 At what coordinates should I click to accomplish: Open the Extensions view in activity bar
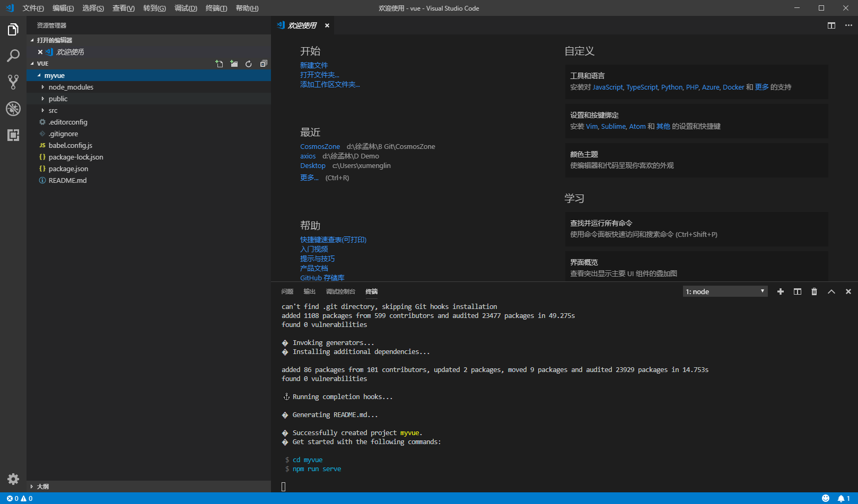pos(13,135)
